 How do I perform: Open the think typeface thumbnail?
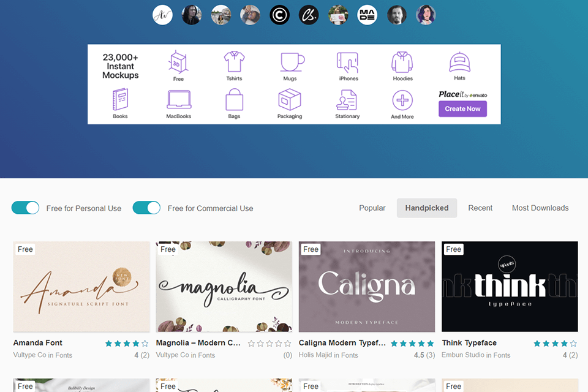pos(510,287)
